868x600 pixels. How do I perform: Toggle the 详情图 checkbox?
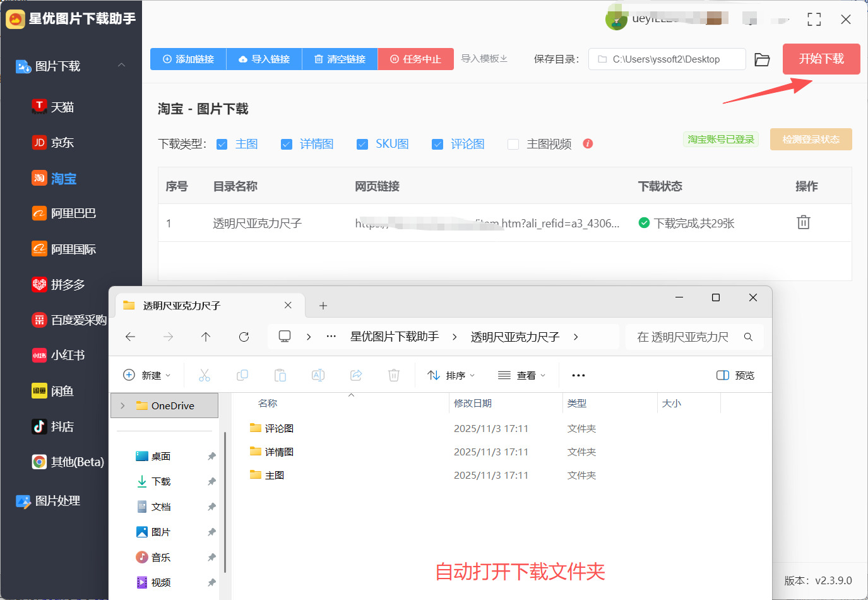tap(287, 144)
